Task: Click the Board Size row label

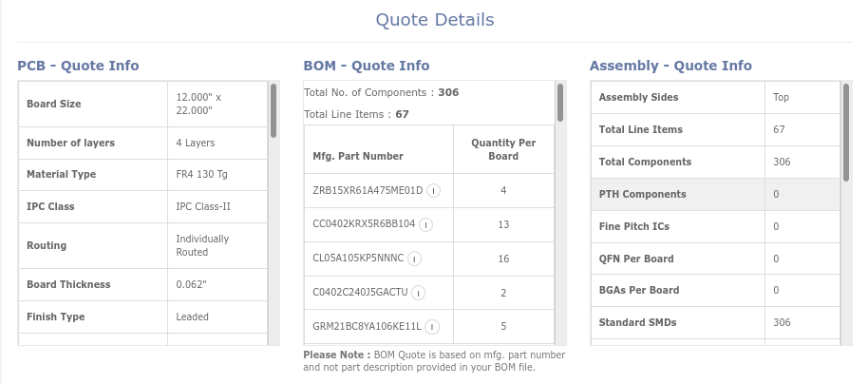Action: [54, 104]
